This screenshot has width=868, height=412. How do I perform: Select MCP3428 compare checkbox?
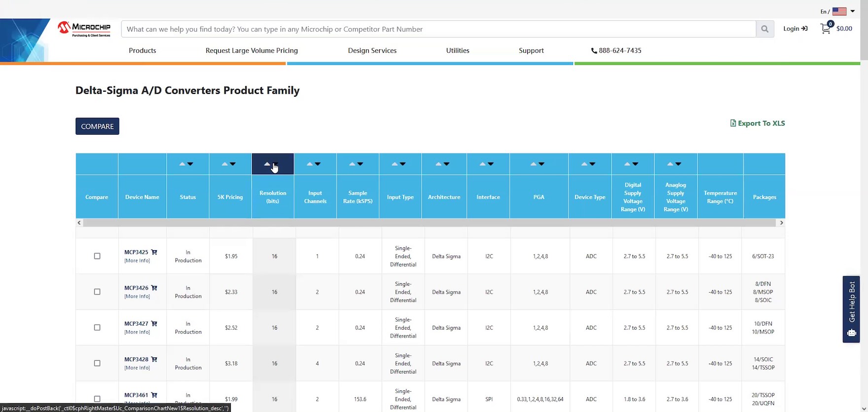click(x=97, y=363)
